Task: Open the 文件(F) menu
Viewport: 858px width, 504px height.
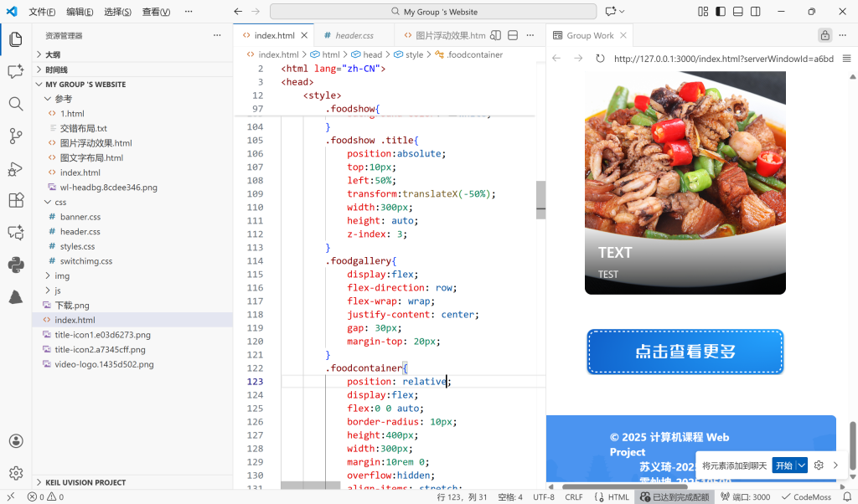Action: (42, 12)
